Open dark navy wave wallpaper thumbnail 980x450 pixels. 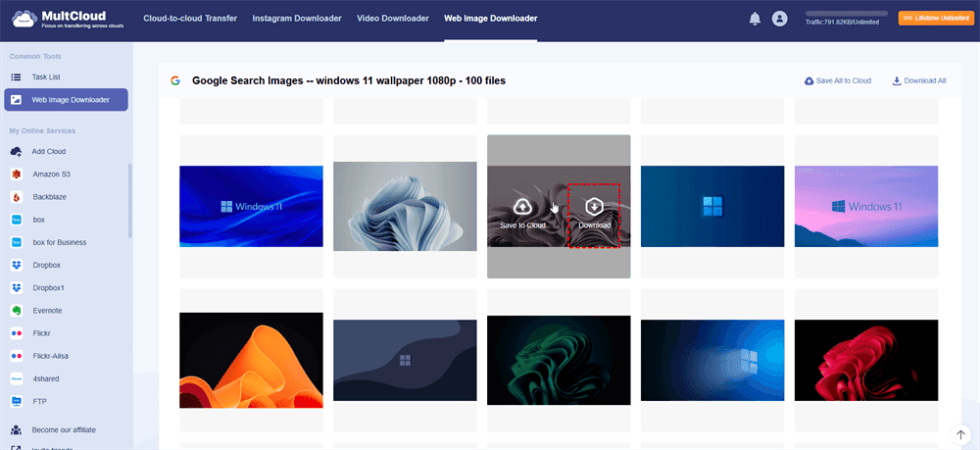pos(405,361)
